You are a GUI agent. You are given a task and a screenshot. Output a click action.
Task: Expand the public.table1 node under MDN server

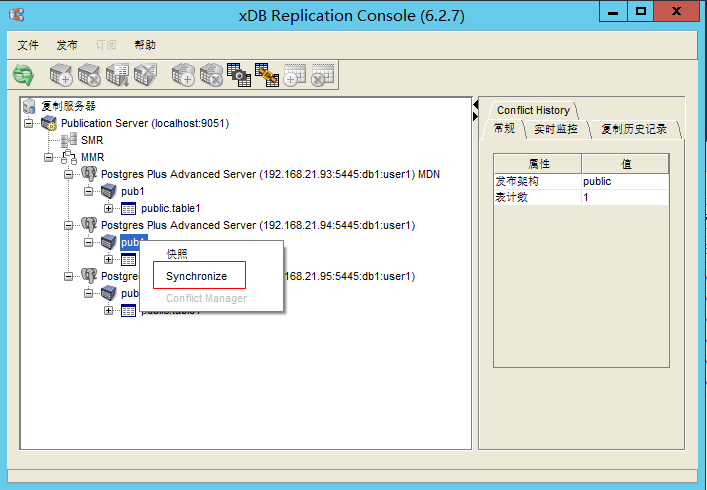coord(109,208)
